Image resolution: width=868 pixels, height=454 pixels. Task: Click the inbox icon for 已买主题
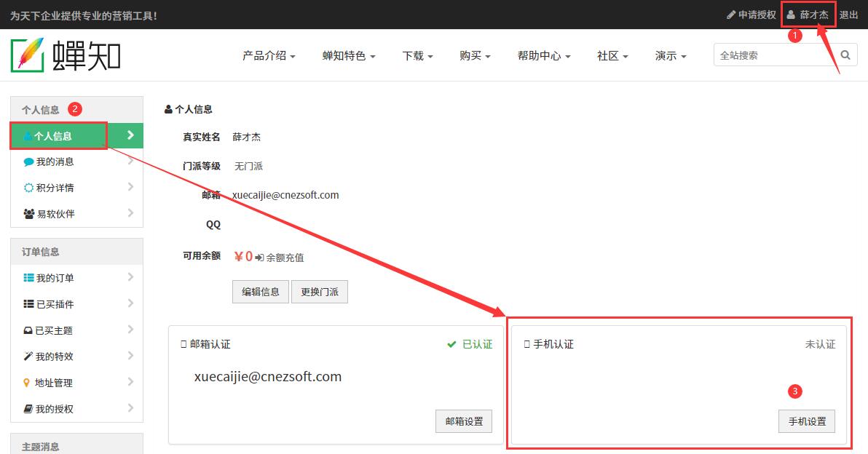pyautogui.click(x=28, y=331)
